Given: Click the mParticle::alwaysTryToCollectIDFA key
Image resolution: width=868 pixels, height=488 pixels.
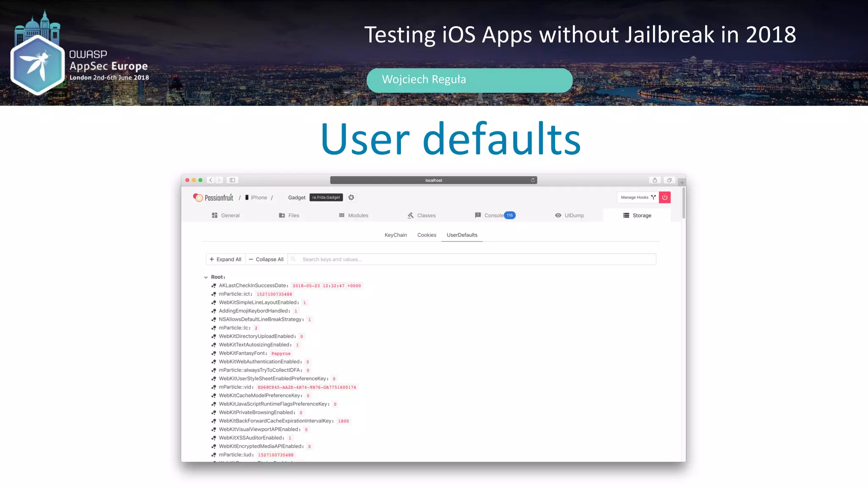Looking at the screenshot, I should coord(261,370).
